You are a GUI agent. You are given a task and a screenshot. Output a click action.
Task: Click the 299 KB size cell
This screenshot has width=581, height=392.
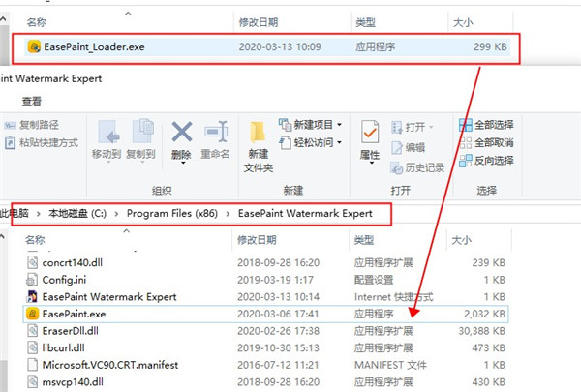490,46
